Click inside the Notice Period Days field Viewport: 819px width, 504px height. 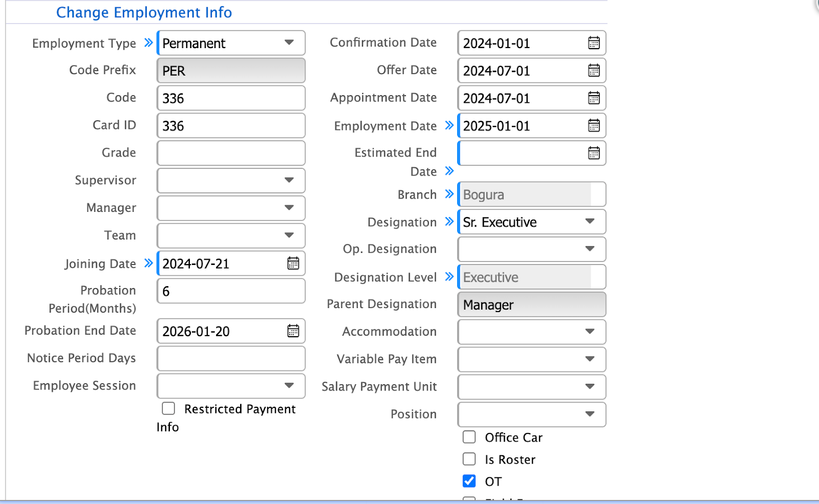click(230, 358)
